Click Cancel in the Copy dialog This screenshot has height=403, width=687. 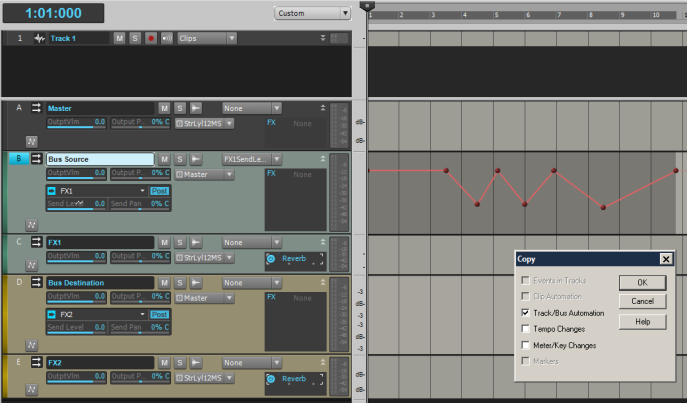point(642,301)
